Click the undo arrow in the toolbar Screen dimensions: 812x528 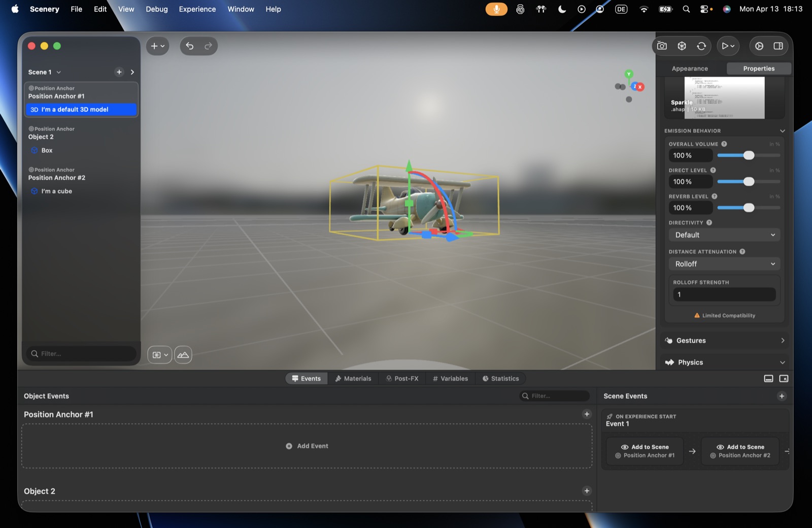pyautogui.click(x=190, y=46)
